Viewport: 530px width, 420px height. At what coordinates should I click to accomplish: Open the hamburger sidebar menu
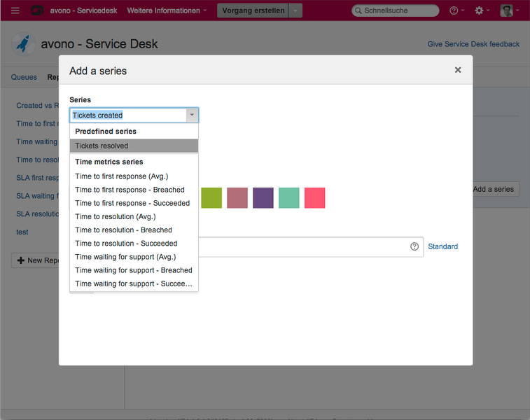(x=15, y=10)
